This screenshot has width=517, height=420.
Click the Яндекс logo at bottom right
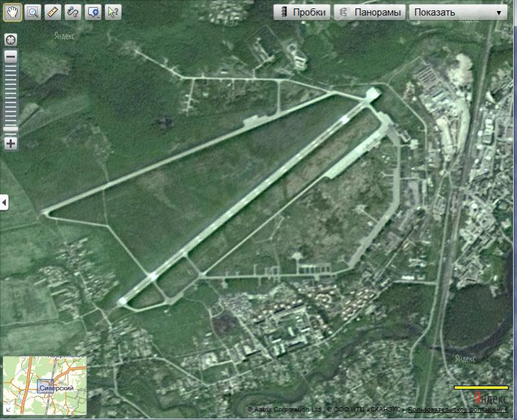(490, 399)
